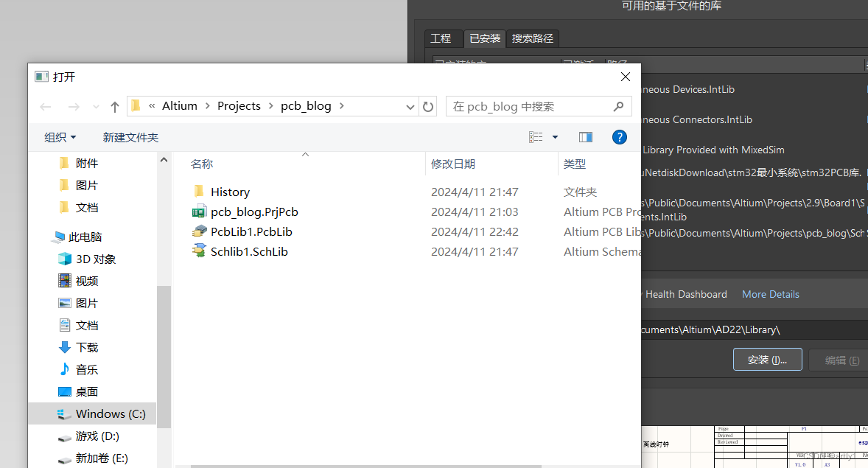868x468 pixels.
Task: Select the Schlib1.SchLib file
Action: (x=249, y=252)
